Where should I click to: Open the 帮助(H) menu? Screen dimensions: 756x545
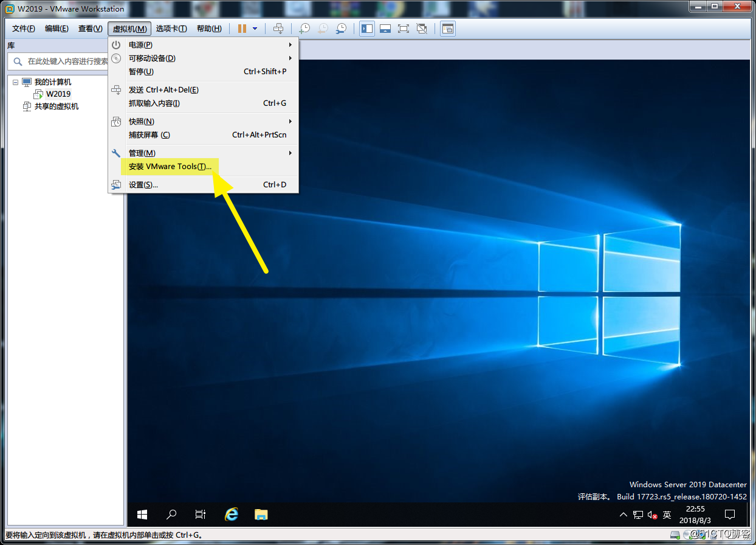[209, 29]
